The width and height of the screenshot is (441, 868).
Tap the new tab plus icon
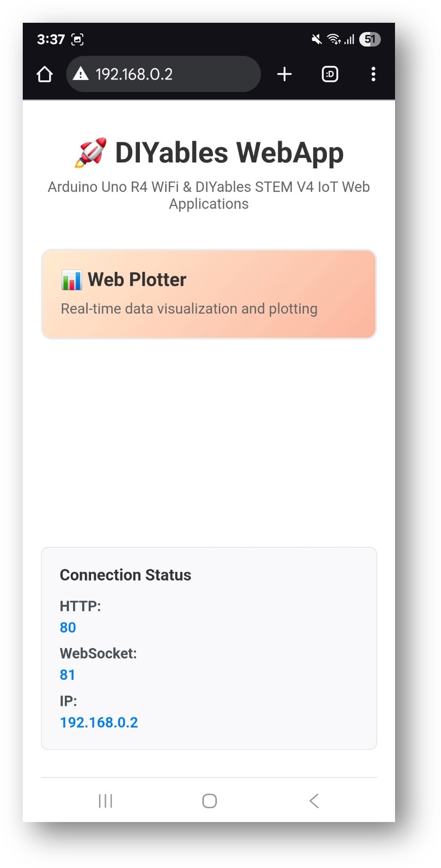tap(284, 74)
